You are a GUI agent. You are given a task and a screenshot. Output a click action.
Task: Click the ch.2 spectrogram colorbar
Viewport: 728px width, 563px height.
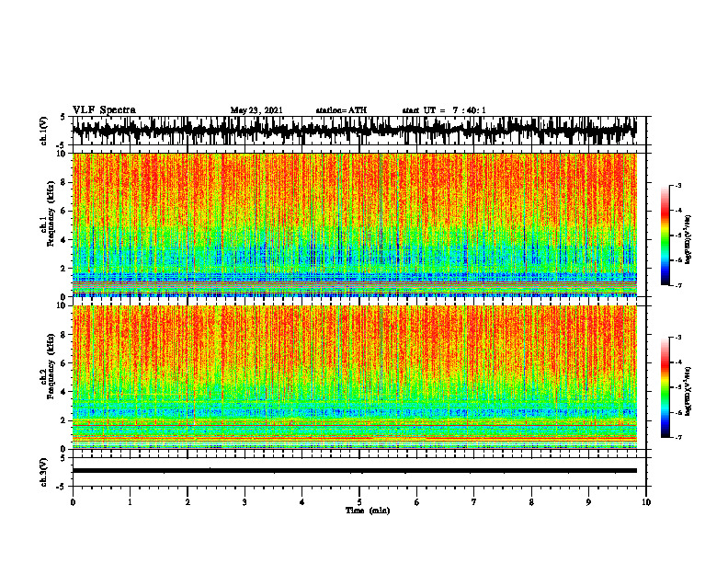665,387
